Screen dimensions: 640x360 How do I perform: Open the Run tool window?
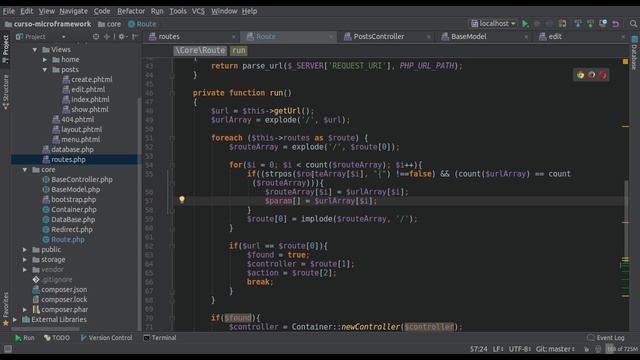coord(24,338)
